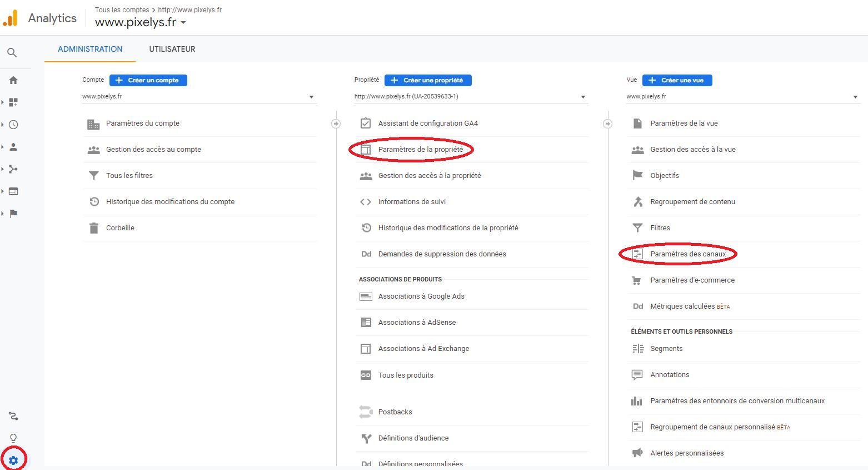
Task: Open Acquisition branching icon in sidebar
Action: click(x=13, y=169)
